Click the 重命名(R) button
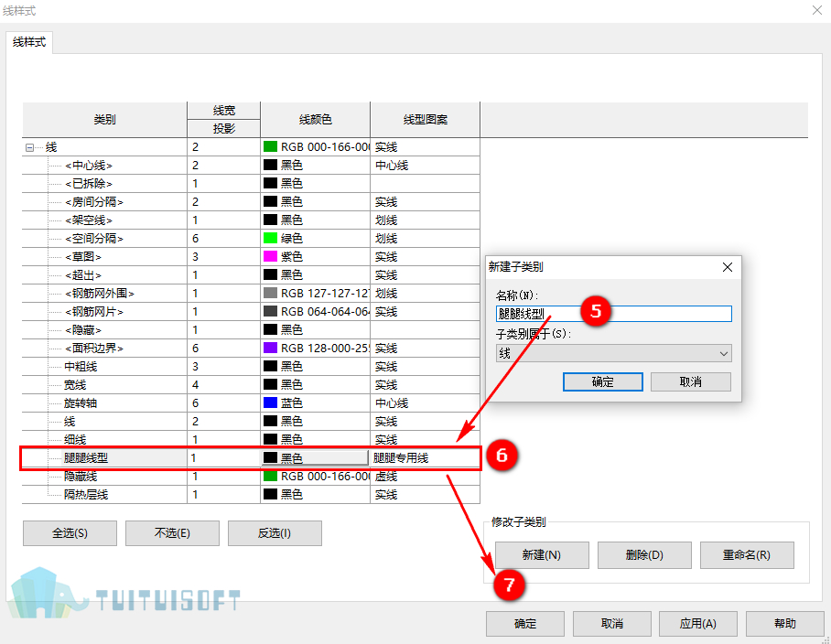This screenshot has height=644, width=831. click(x=747, y=555)
